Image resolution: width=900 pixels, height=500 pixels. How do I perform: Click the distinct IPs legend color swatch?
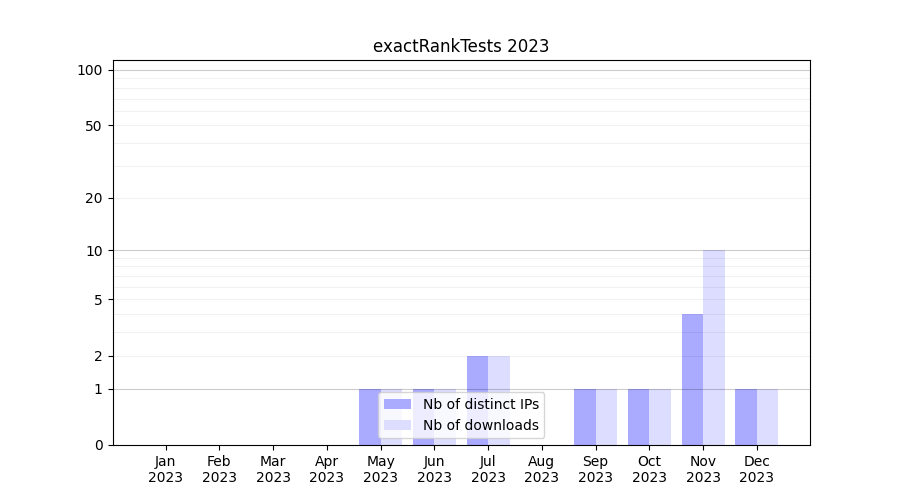point(398,404)
